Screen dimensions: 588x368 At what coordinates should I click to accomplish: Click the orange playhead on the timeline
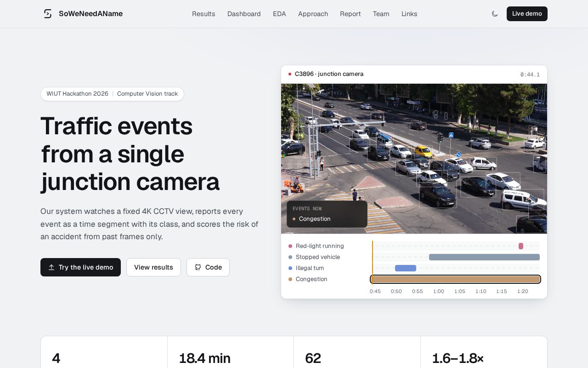[x=373, y=262]
